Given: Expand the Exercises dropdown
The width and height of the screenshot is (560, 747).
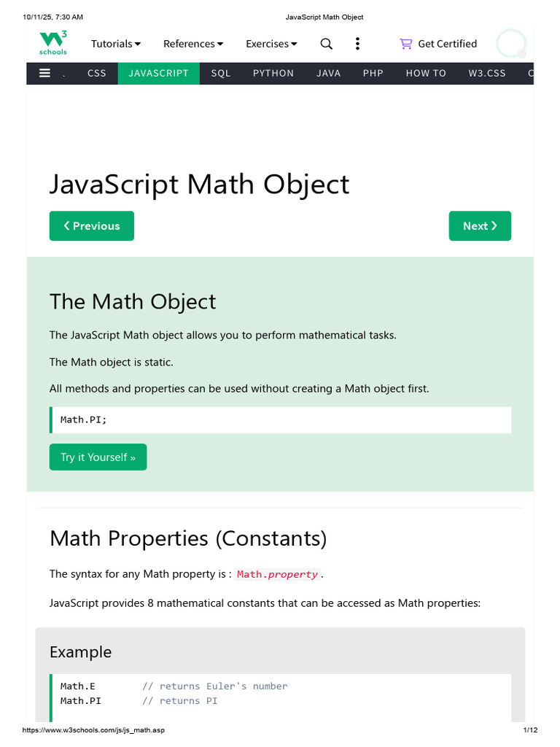Looking at the screenshot, I should coord(271,44).
